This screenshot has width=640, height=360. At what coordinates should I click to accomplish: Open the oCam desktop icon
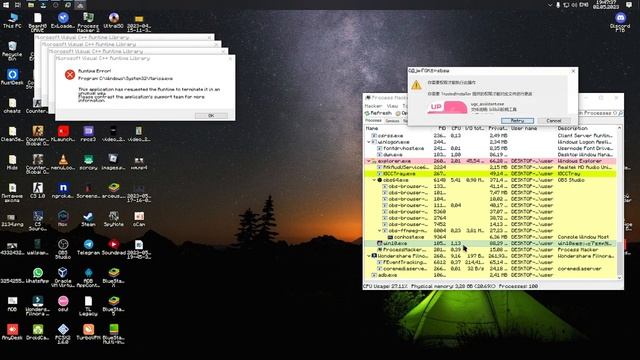click(x=139, y=218)
